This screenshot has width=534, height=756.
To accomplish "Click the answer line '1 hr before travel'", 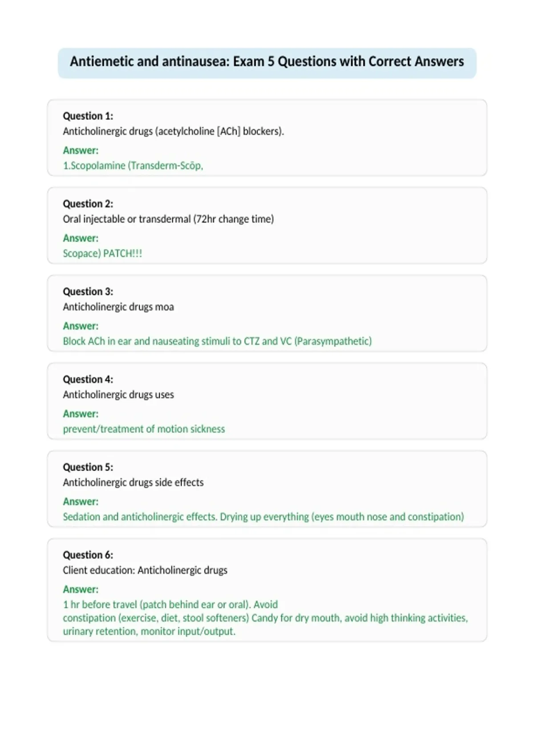I will click(x=170, y=604).
